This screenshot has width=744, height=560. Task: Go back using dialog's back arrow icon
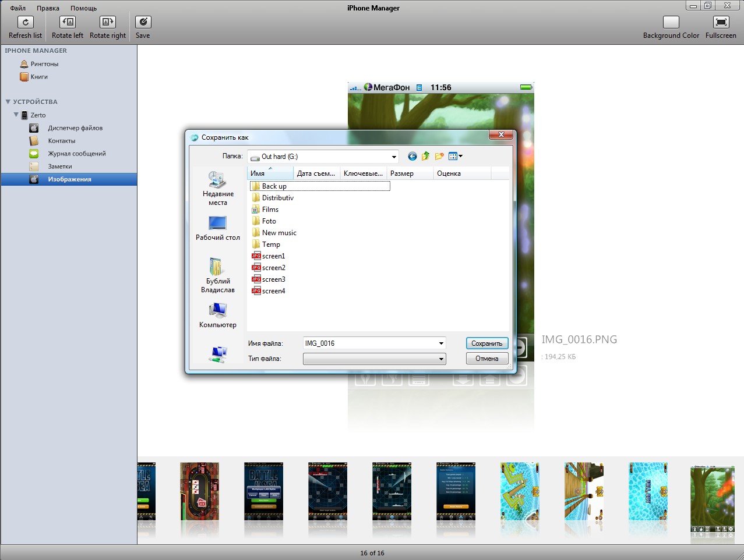412,156
